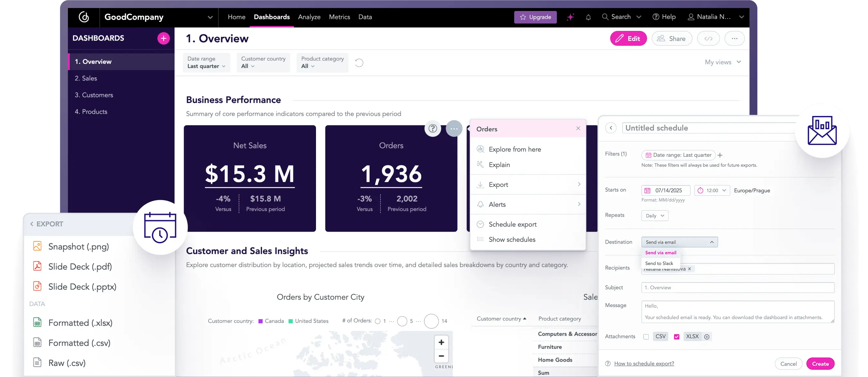Go to the Home tab
Viewport: 868px width, 377px height.
236,17
